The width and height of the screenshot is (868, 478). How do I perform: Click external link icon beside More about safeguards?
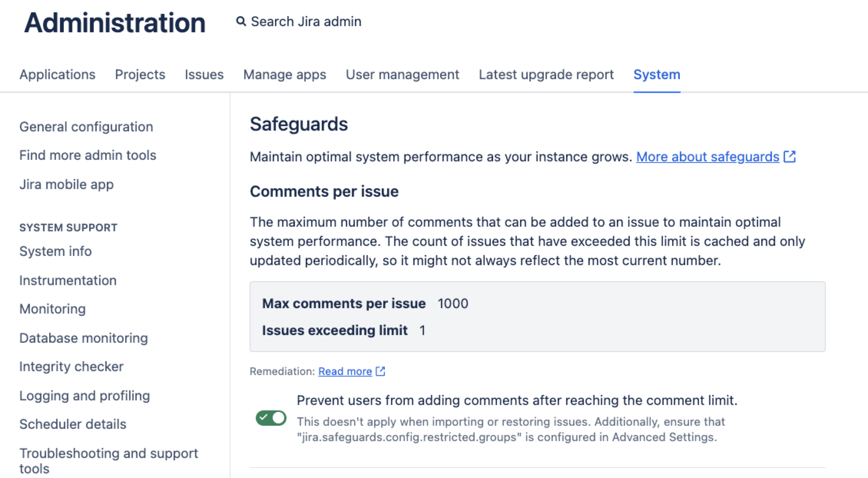790,156
